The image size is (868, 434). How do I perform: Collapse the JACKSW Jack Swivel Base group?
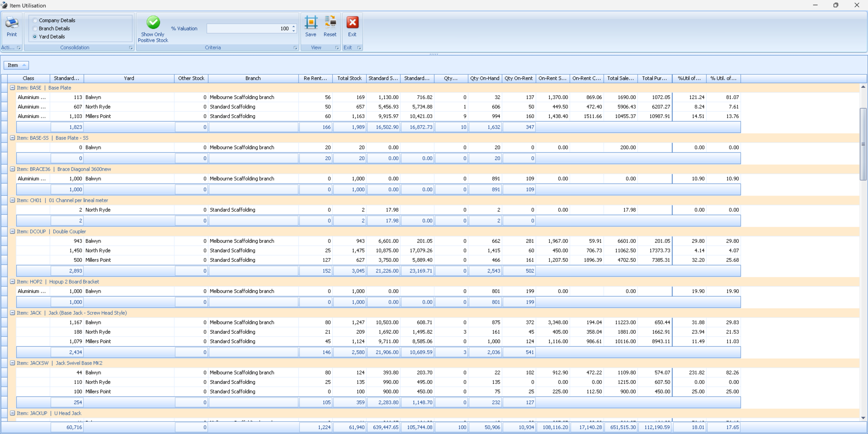click(x=13, y=363)
